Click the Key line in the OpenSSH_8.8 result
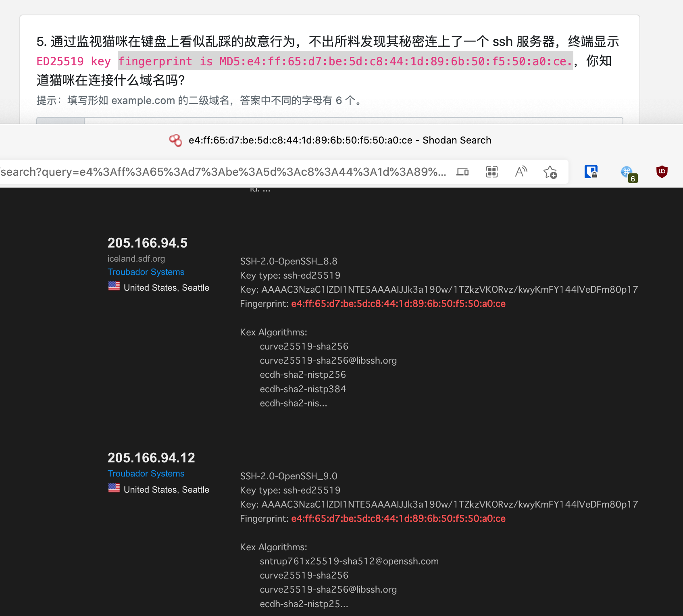The image size is (683, 616). click(439, 289)
